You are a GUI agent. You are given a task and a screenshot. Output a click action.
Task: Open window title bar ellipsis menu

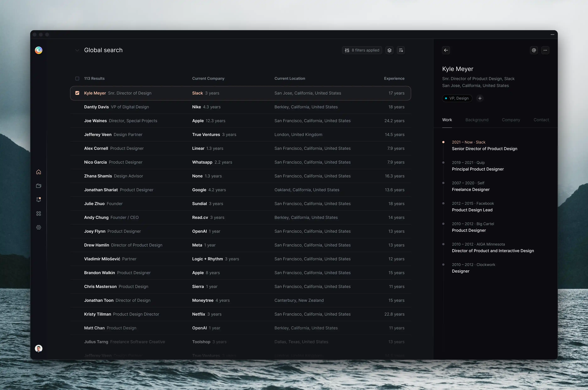click(553, 35)
